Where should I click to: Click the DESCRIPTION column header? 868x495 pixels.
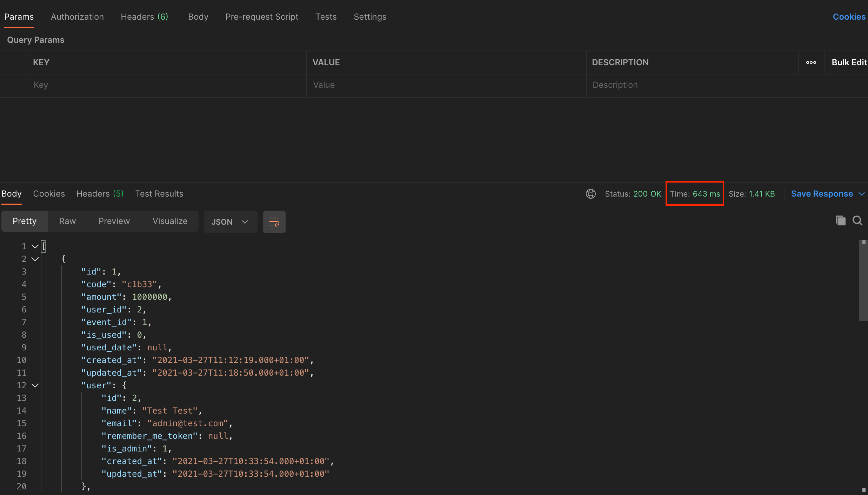click(x=620, y=62)
